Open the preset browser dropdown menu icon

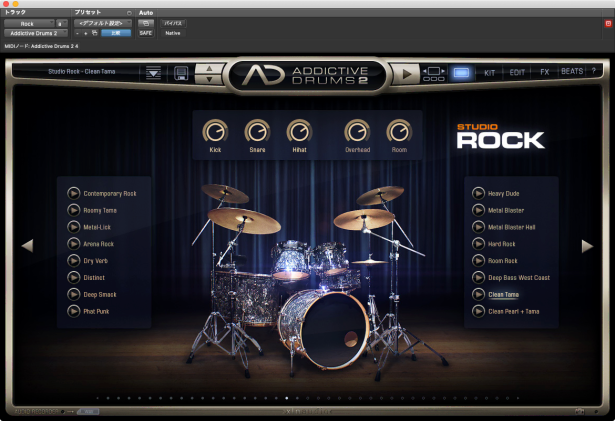point(153,73)
